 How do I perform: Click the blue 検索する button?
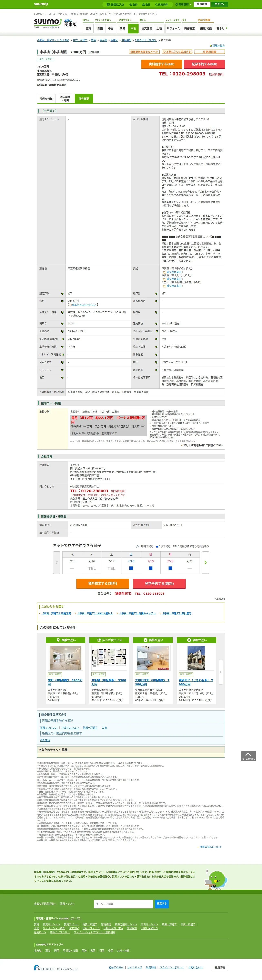point(162,904)
